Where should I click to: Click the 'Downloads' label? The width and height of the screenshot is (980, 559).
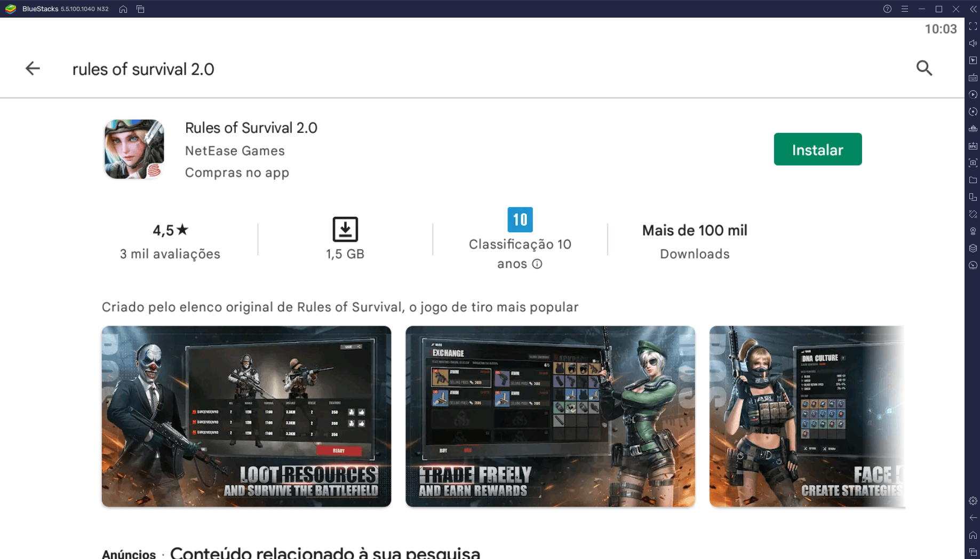695,254
